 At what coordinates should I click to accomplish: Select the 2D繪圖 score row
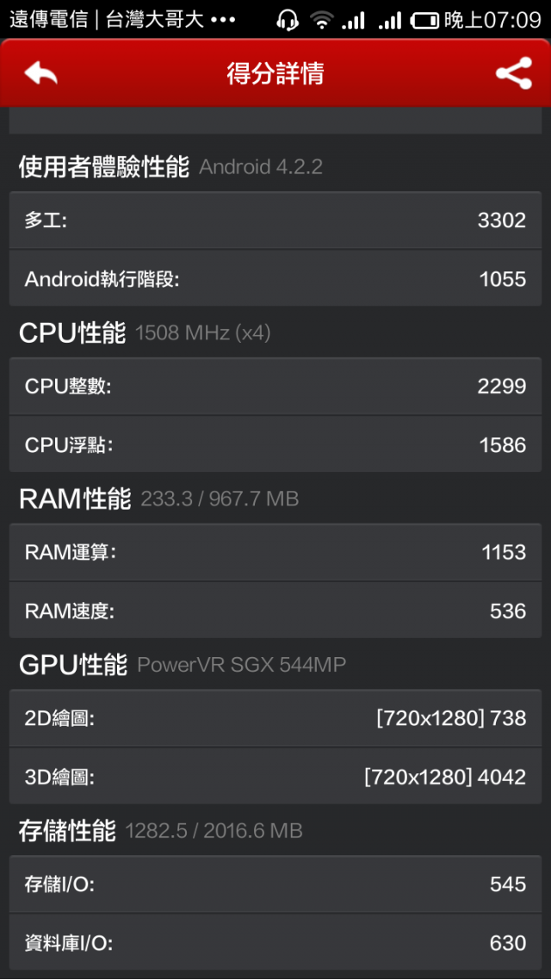pyautogui.click(x=275, y=718)
